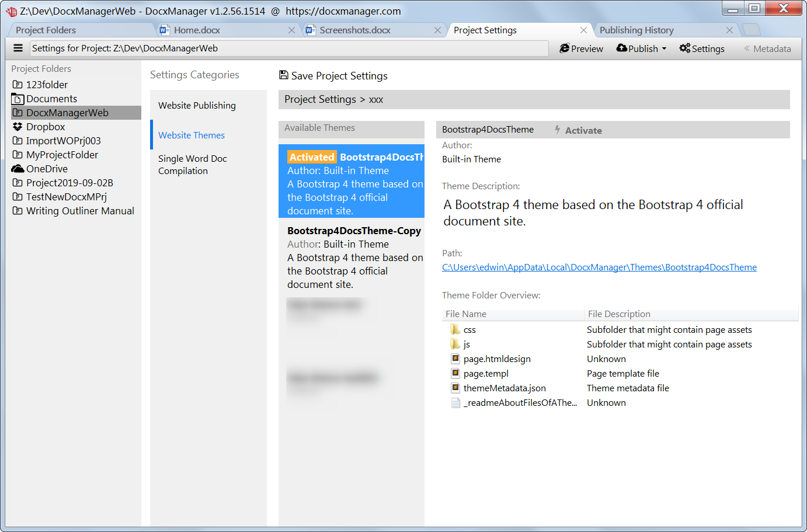Click the TestNewDocxMPrj project icon
The image size is (807, 532).
point(18,197)
